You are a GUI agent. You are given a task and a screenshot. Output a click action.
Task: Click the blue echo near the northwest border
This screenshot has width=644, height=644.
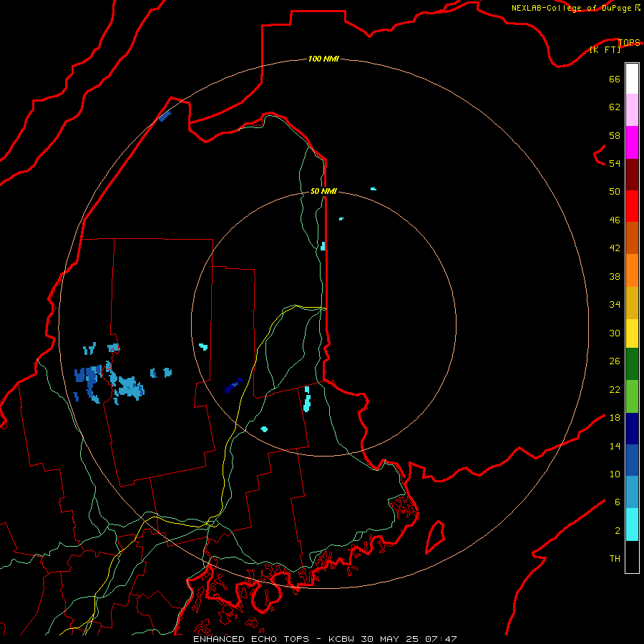point(165,116)
